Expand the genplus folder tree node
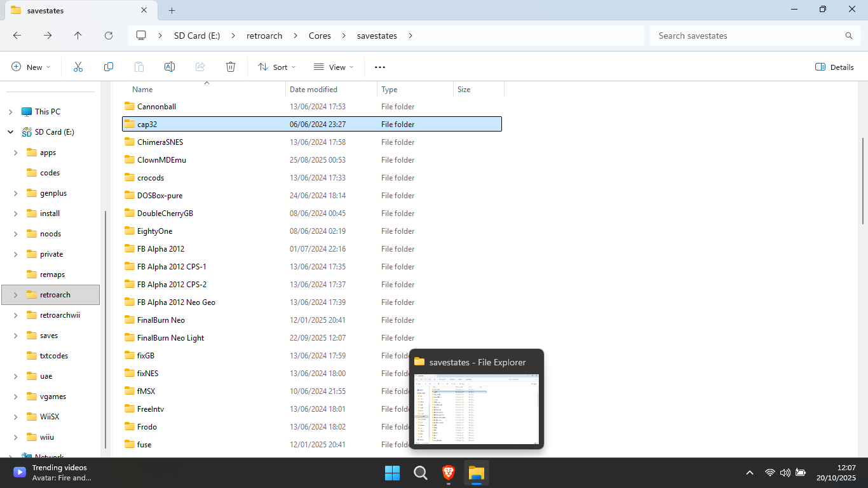Screen dimensions: 868x488 point(16,193)
